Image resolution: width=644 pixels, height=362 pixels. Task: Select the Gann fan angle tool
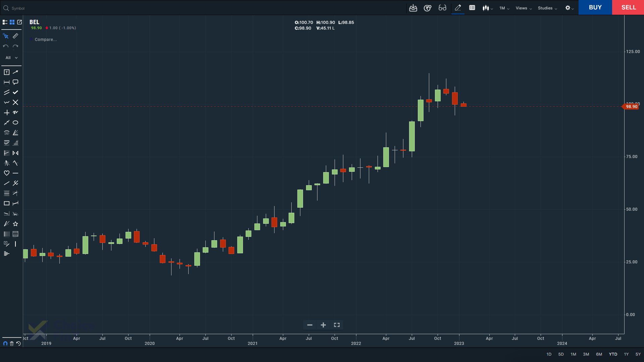click(x=15, y=133)
